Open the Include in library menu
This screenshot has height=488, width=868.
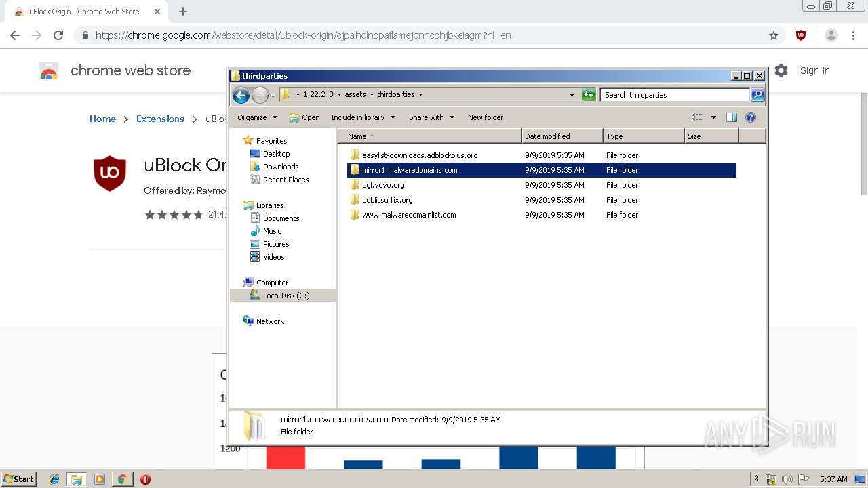(363, 117)
